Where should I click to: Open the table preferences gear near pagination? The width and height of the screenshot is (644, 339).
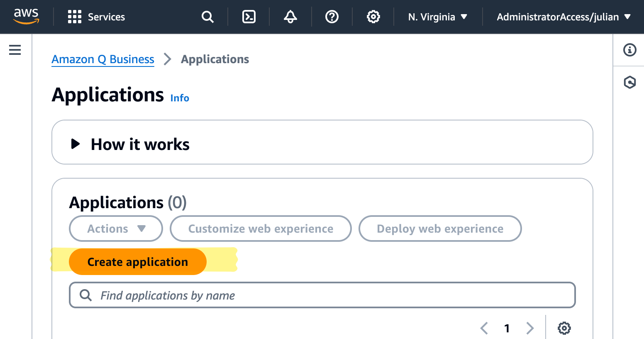pyautogui.click(x=564, y=328)
